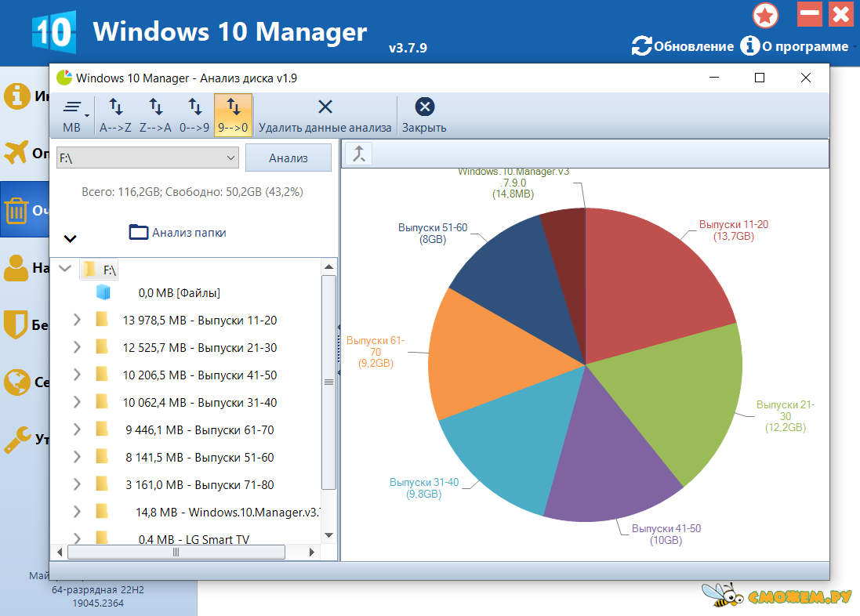
Task: Select row 12 525,7 MB - Выпуски 21-30
Action: click(x=200, y=348)
